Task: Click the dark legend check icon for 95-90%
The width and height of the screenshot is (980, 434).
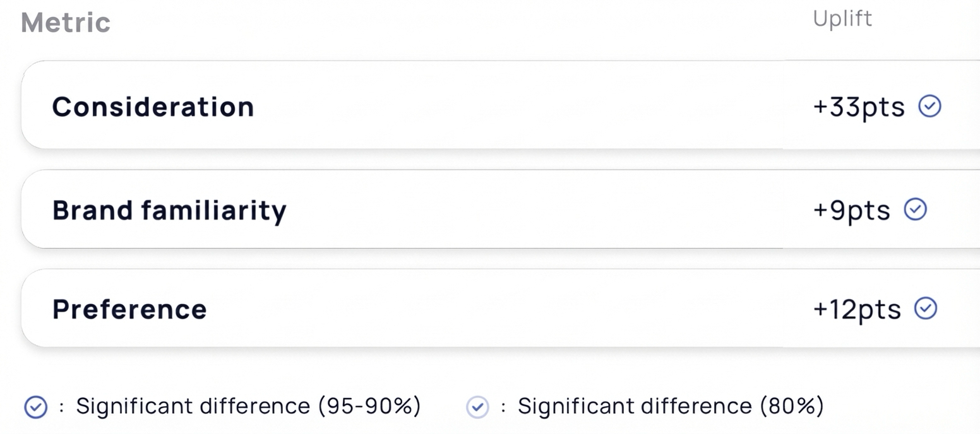Action: pyautogui.click(x=35, y=408)
